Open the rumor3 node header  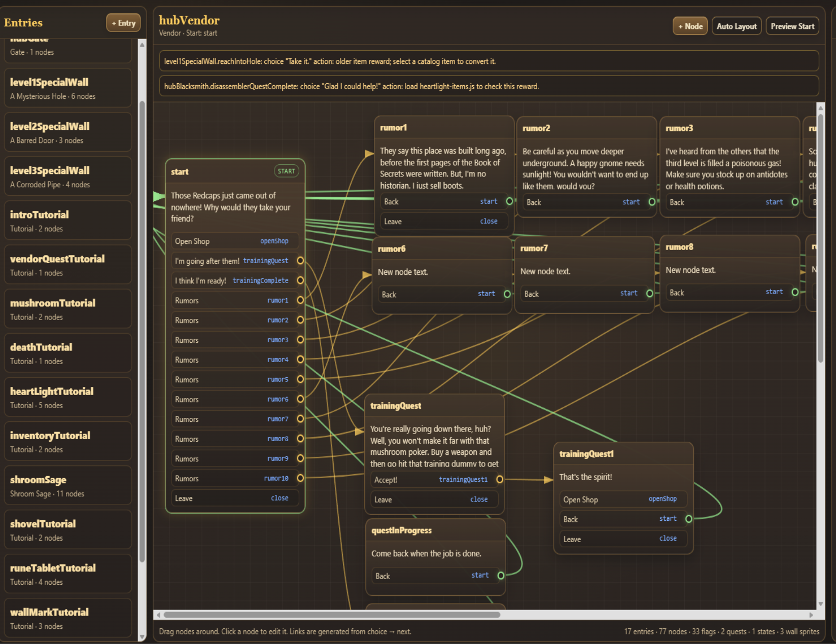coord(729,128)
